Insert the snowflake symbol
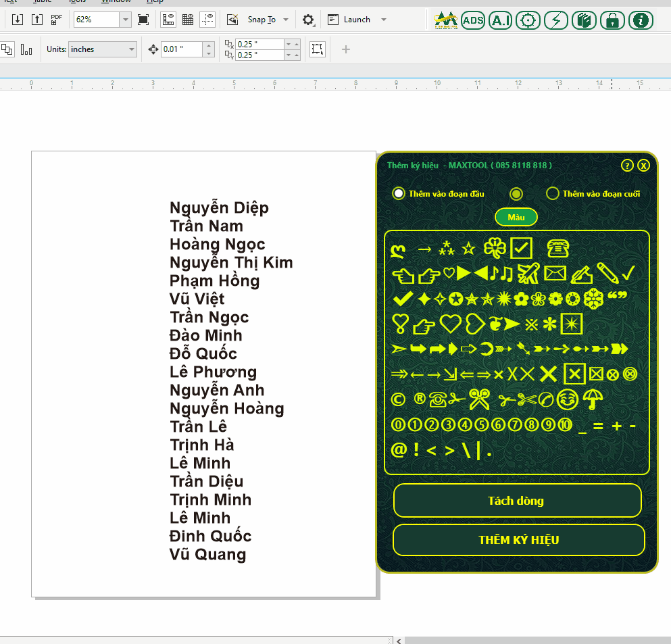671x644 pixels. (x=593, y=298)
